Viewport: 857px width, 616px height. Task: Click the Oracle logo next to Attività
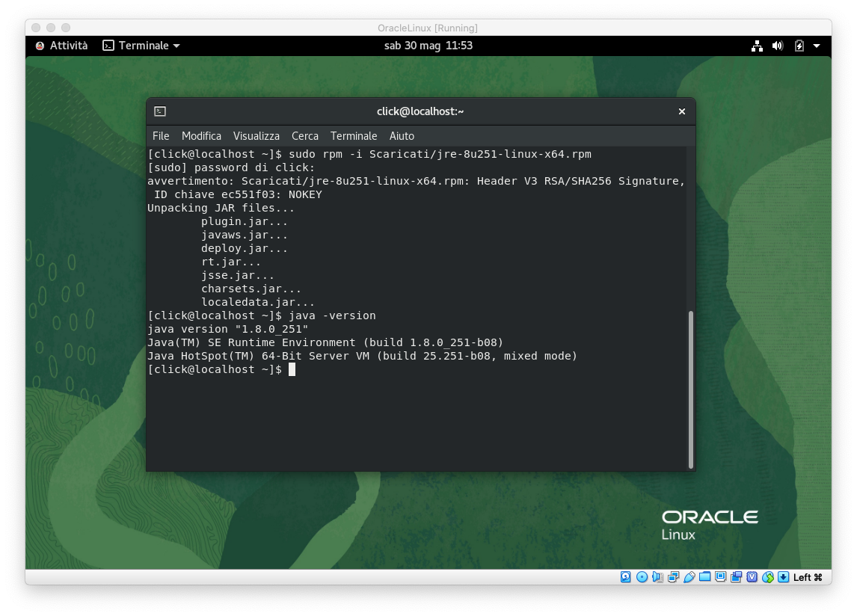point(40,46)
